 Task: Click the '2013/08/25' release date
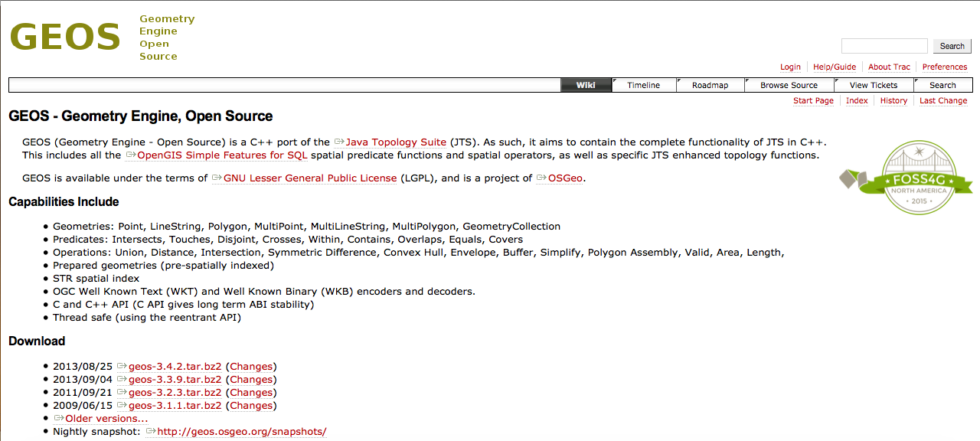point(83,367)
